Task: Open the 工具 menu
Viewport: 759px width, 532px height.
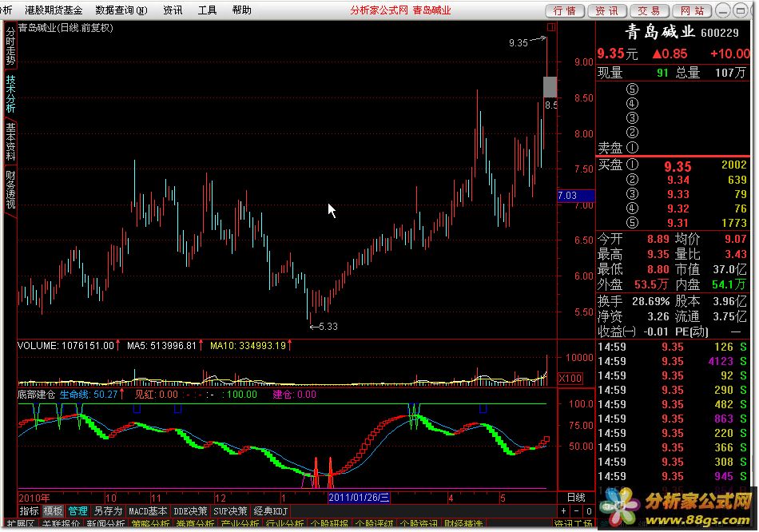Action: pyautogui.click(x=207, y=10)
